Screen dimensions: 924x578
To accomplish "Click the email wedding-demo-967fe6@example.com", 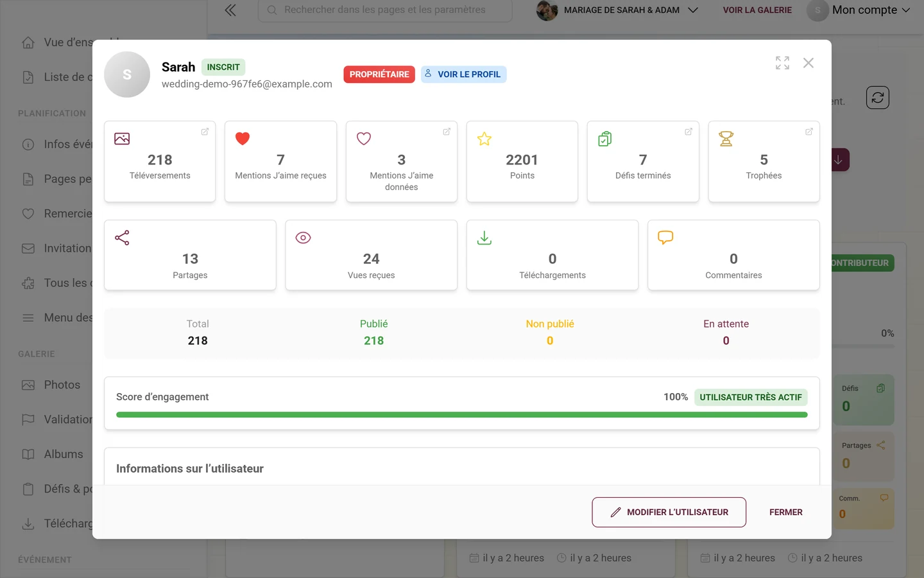I will [247, 84].
